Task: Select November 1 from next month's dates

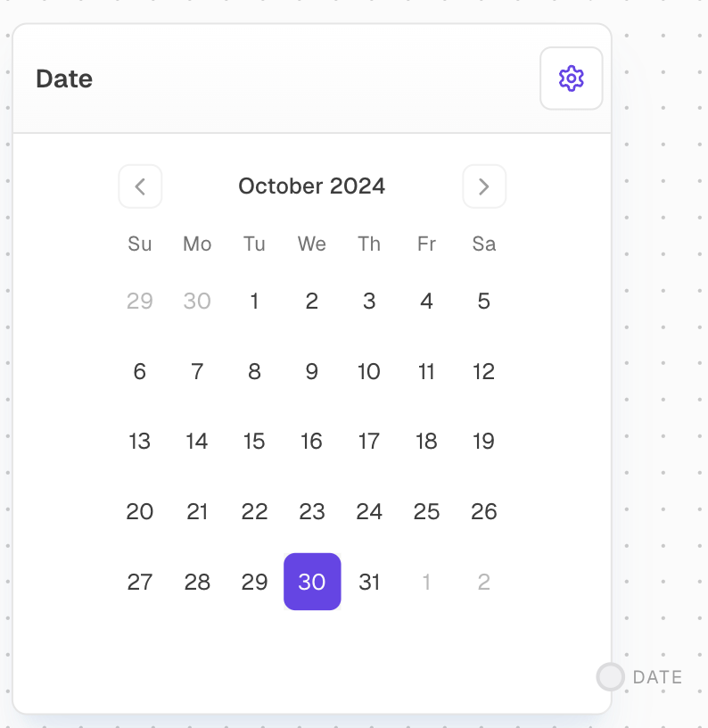Action: point(426,582)
